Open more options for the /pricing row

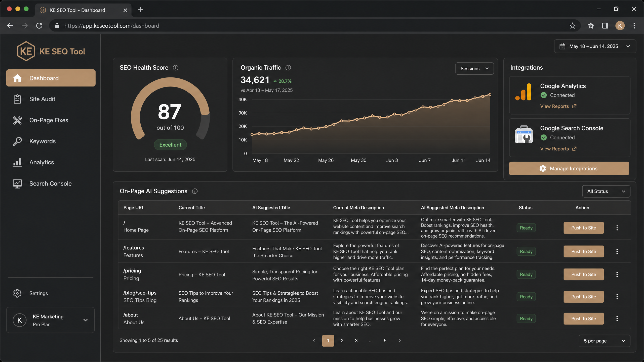click(x=617, y=274)
